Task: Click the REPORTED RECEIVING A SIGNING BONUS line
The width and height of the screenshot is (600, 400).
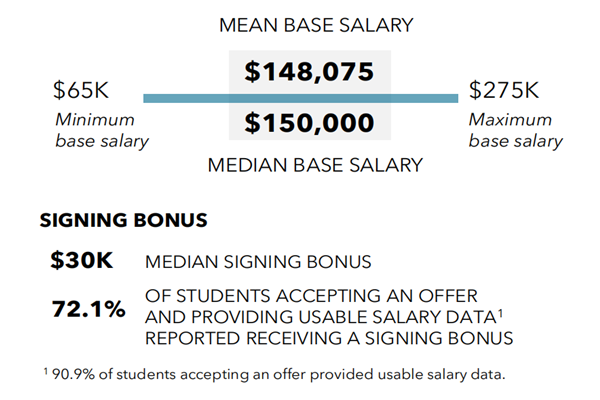Action: point(329,340)
